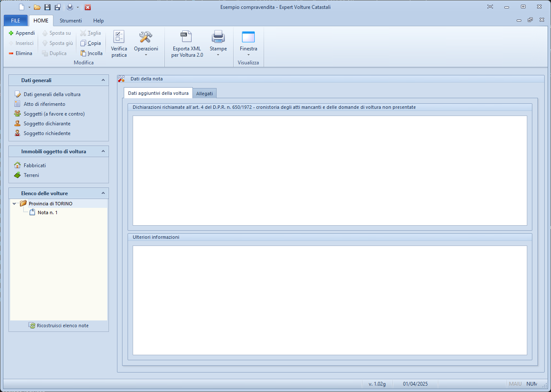The height and width of the screenshot is (392, 551).
Task: Select Provincia di TORINO in the tree
Action: (50, 204)
